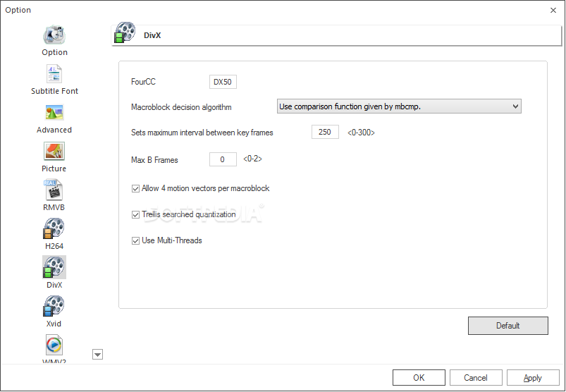The image size is (566, 392).
Task: Click the "Macroblock decision algorithm" label
Action: click(x=181, y=107)
